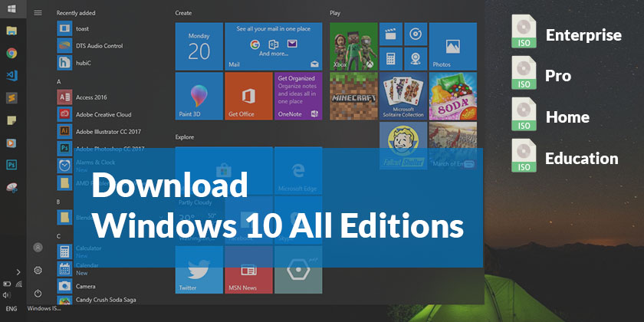Image resolution: width=644 pixels, height=322 pixels.
Task: Open File Explorer from the taskbar
Action: click(x=11, y=31)
